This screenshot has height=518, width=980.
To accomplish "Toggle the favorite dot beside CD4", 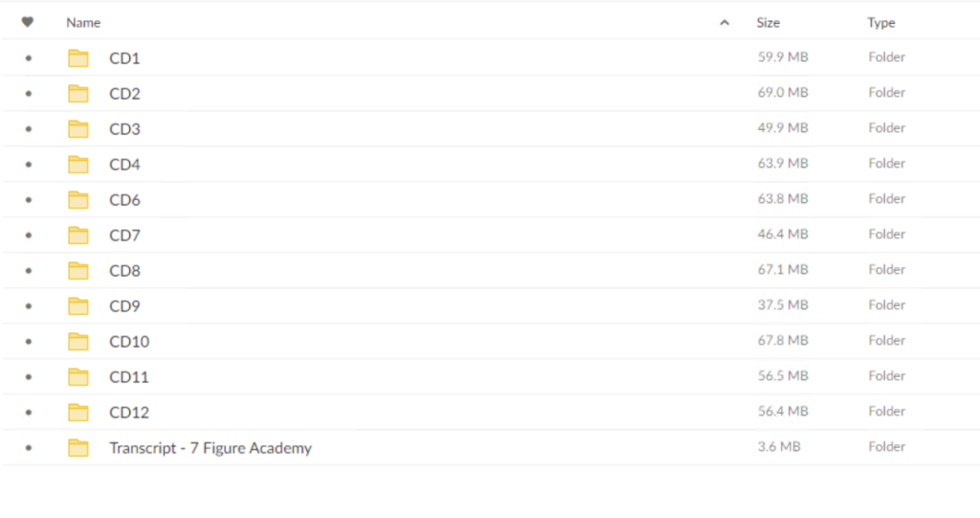I will click(x=28, y=165).
